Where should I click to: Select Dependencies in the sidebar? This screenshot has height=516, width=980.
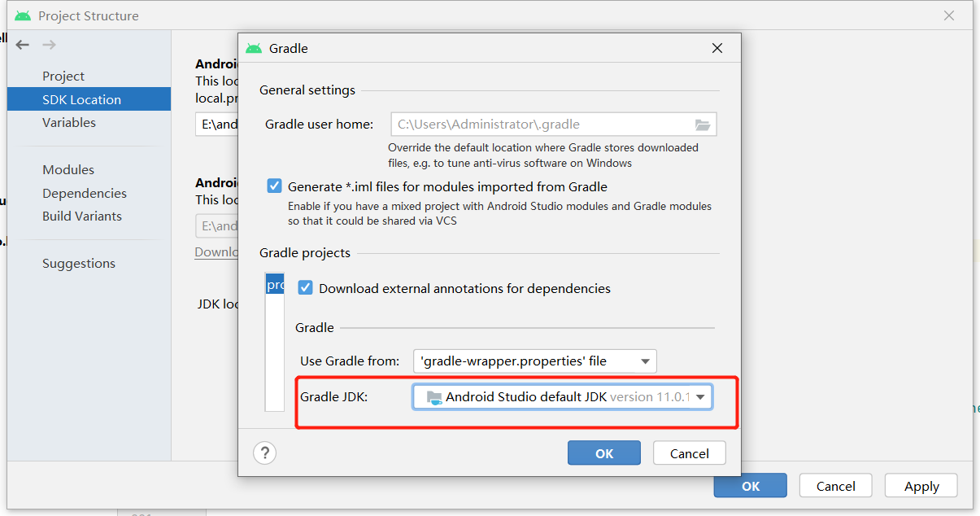coord(85,193)
